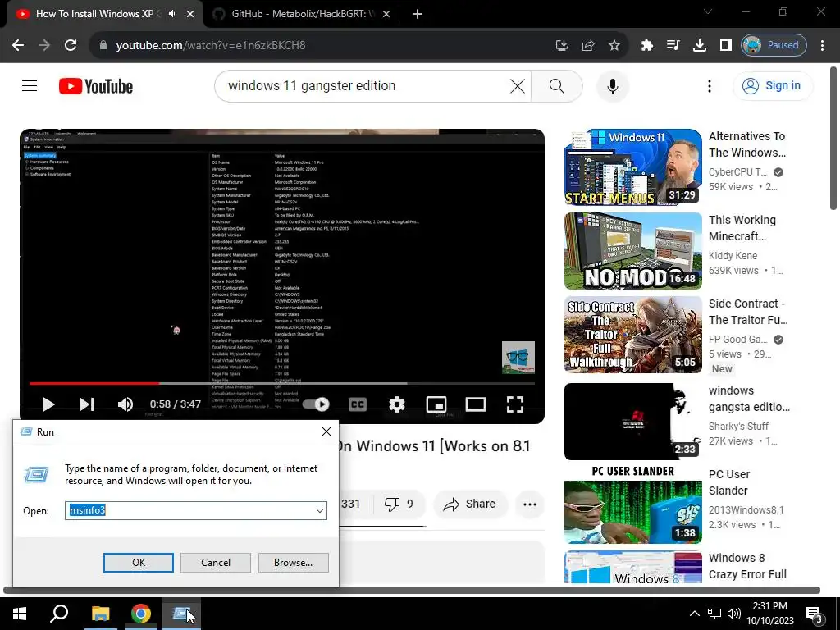Switch to the GitHub HackBGRT tab
Image resolution: width=840 pixels, height=630 pixels.
(302, 14)
